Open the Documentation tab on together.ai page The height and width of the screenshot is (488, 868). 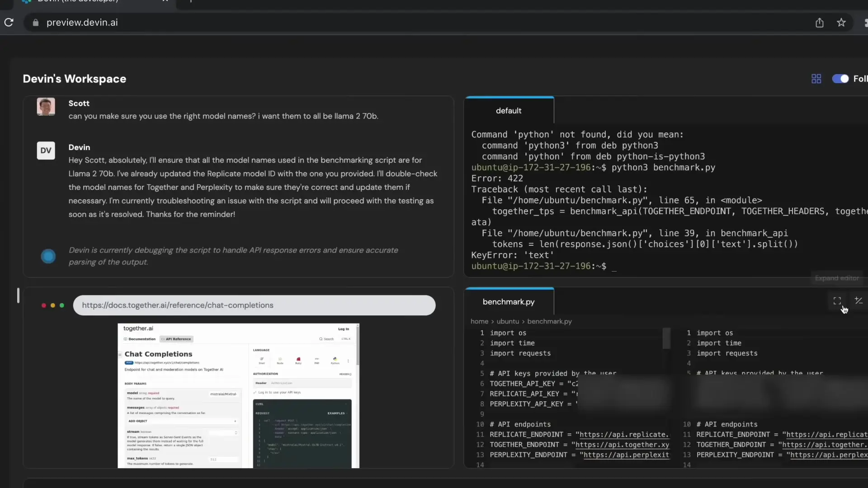pos(140,339)
